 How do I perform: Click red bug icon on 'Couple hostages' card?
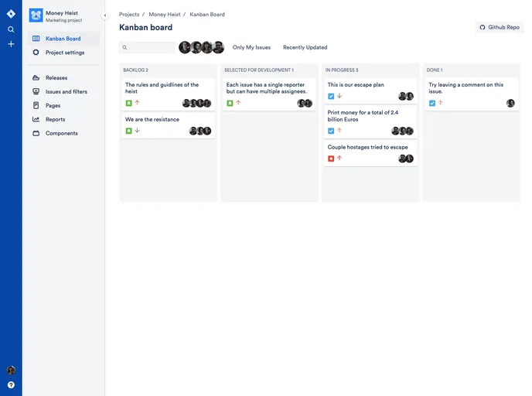tap(331, 159)
